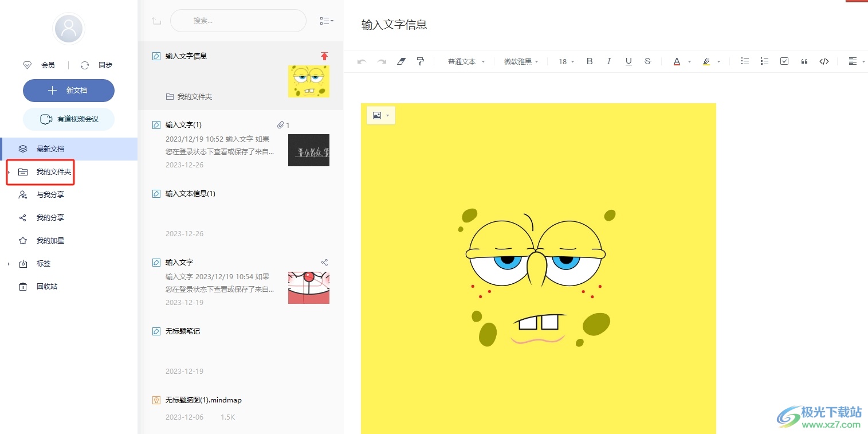
Task: Select the clear formatting eraser icon
Action: (x=401, y=61)
